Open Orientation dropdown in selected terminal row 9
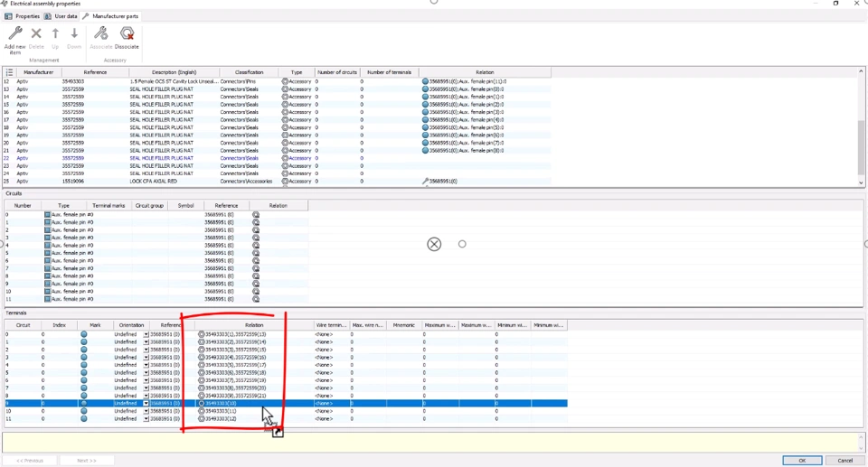 pos(146,404)
